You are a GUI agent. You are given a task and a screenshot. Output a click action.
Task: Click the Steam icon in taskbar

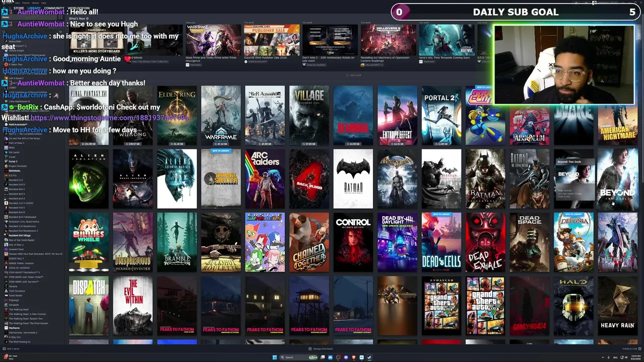coord(369,357)
